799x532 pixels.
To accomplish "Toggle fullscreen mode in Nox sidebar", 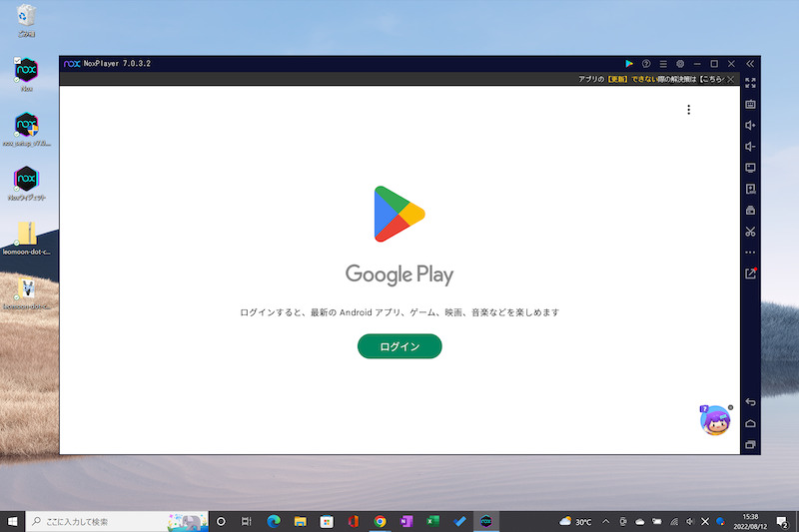I will click(x=750, y=82).
